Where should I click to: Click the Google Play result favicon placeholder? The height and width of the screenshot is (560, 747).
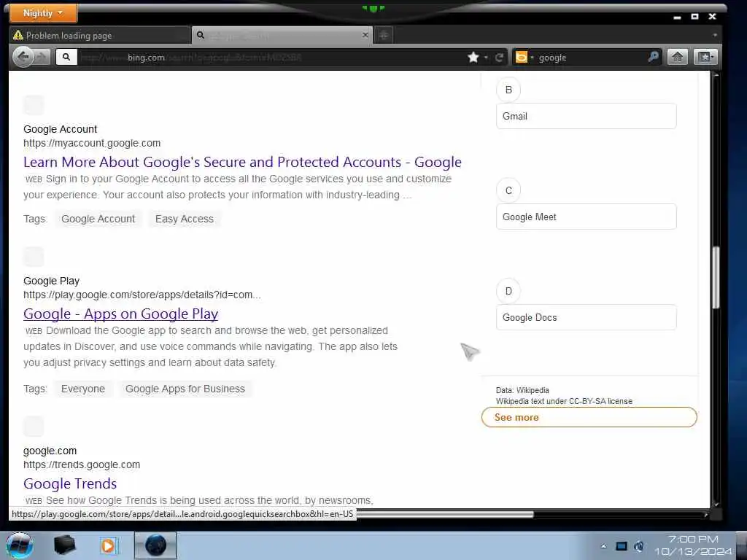(34, 257)
